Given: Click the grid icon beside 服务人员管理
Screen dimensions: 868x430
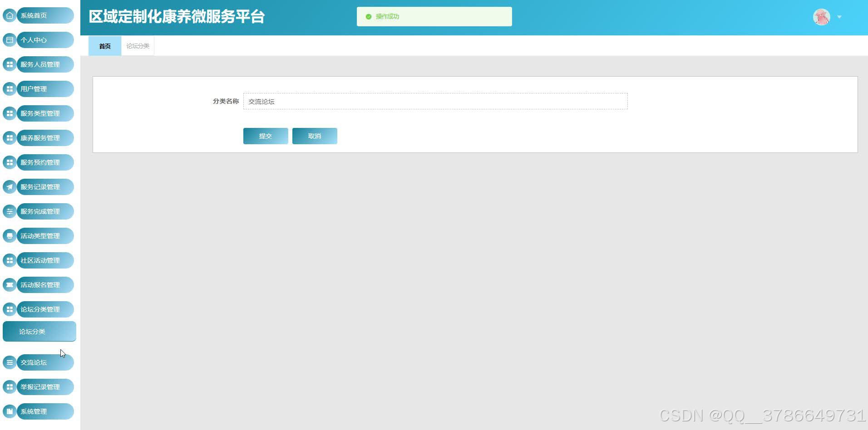Looking at the screenshot, I should pos(10,64).
